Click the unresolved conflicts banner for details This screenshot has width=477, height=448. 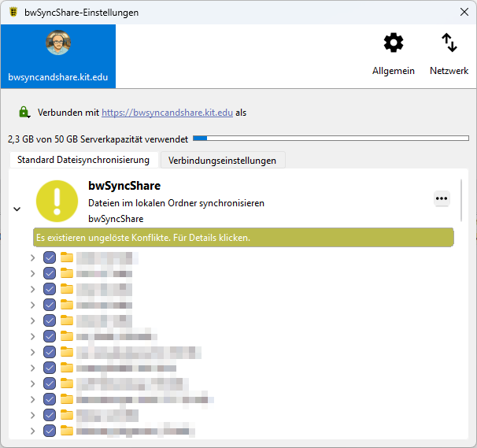[243, 237]
